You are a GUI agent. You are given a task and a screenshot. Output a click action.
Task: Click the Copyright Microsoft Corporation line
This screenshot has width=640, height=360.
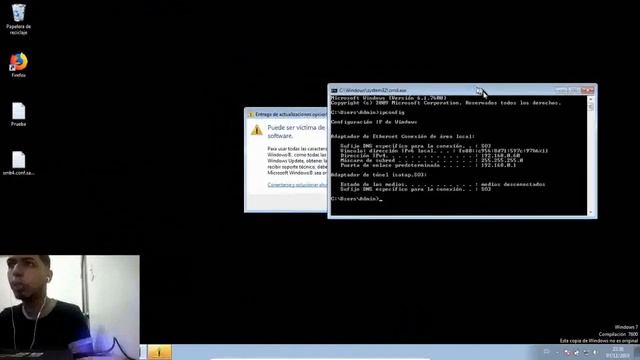(446, 103)
